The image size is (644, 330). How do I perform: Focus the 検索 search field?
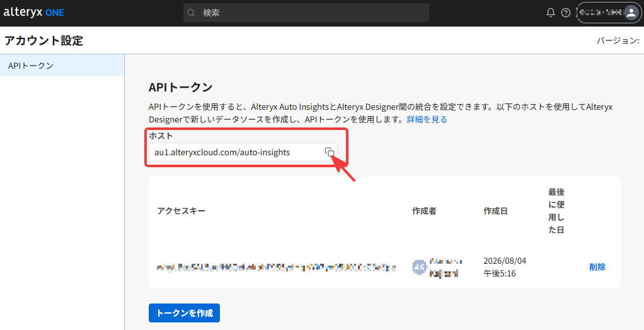[x=306, y=13]
